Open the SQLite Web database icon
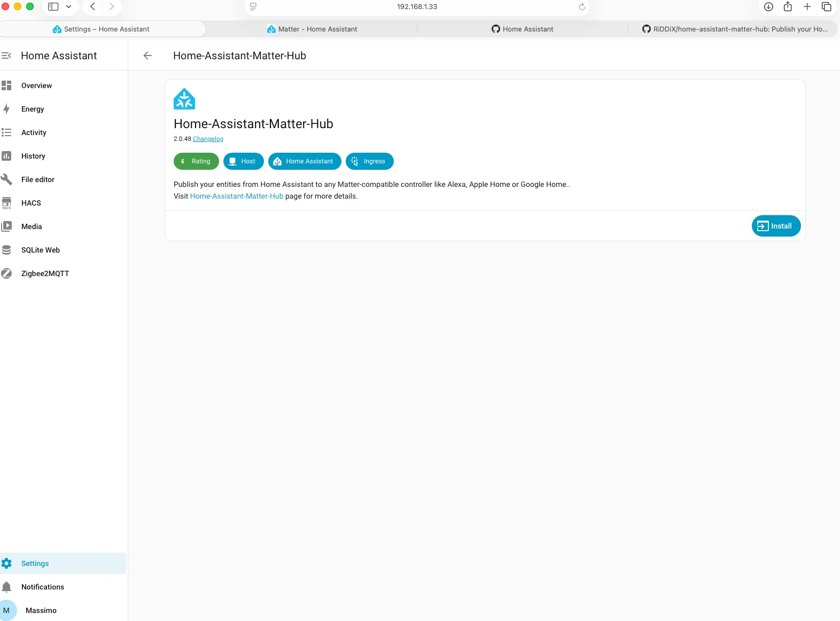Screen dimensions: 840x621 (6, 250)
